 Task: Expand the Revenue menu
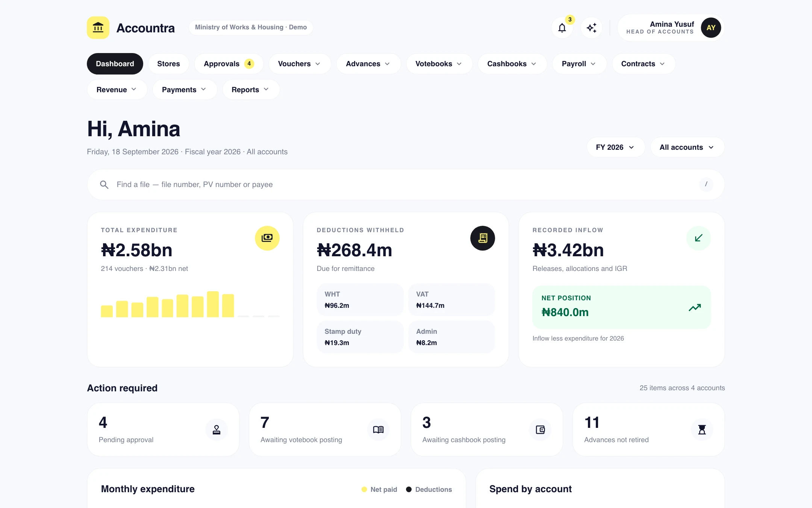point(117,90)
